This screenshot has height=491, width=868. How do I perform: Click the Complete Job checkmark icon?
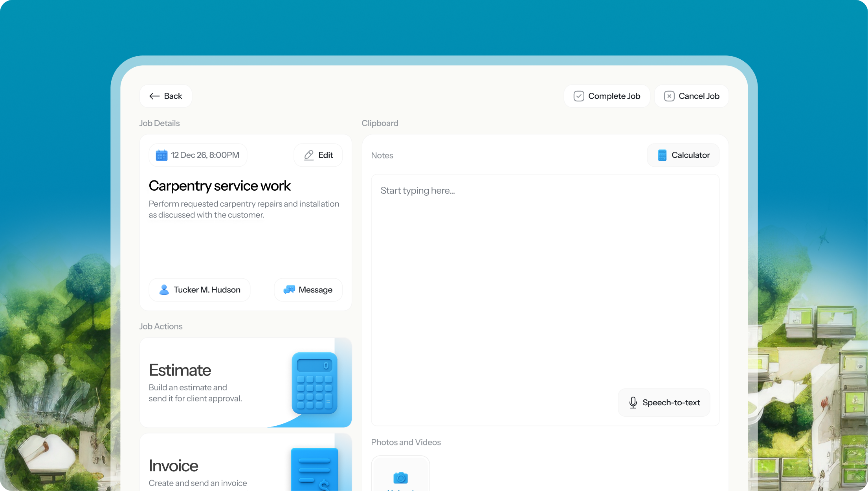tap(578, 96)
